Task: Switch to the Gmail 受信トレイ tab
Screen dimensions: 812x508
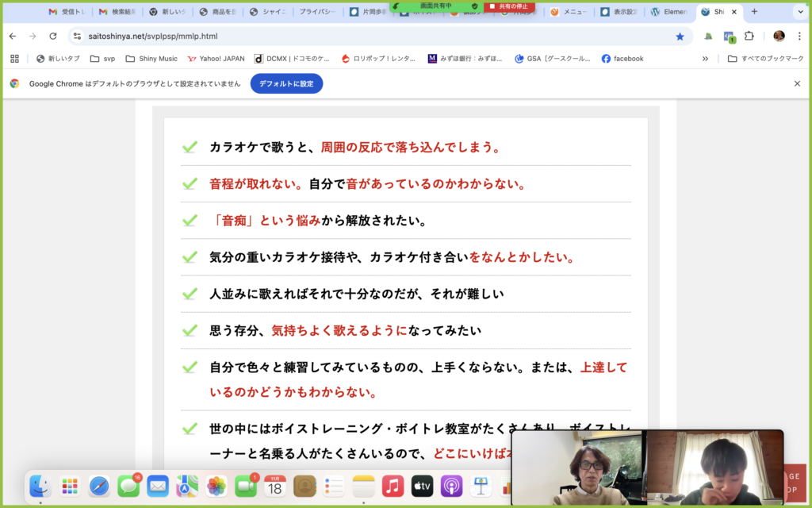Action: coord(67,12)
